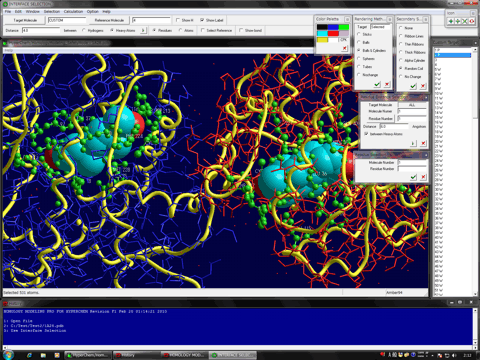
Task: Toggle the Show H checkbox
Action: 178,20
